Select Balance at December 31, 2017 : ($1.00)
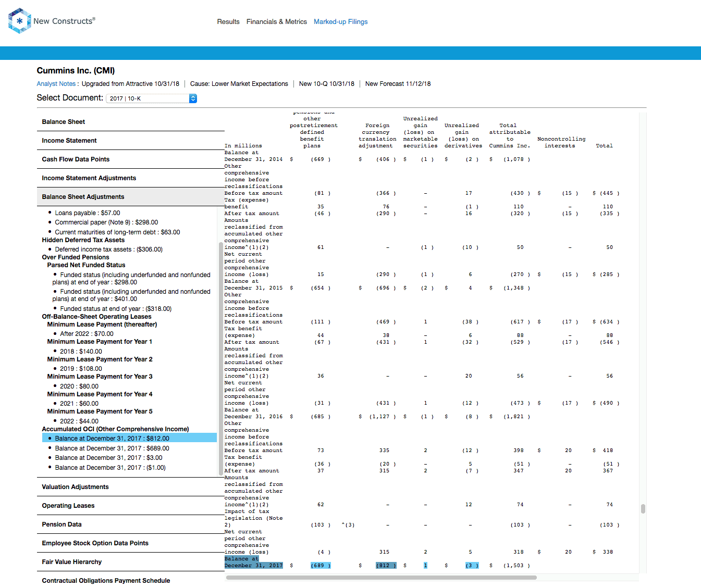 point(110,468)
